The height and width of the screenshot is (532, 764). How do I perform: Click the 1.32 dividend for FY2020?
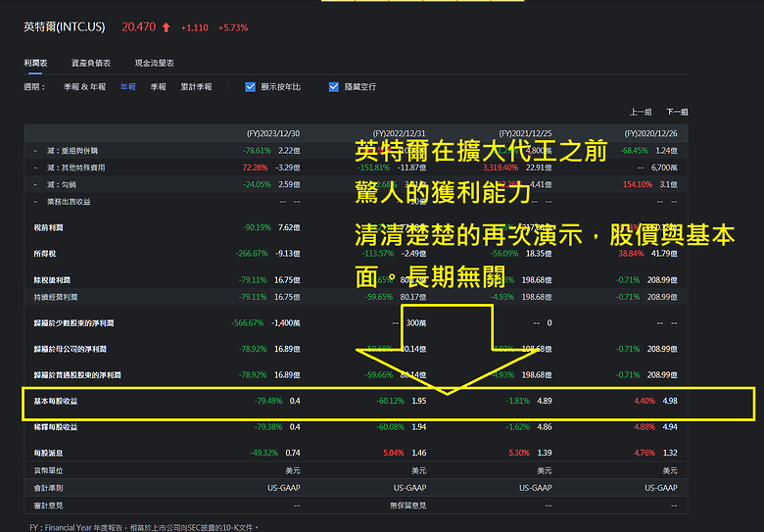click(670, 453)
